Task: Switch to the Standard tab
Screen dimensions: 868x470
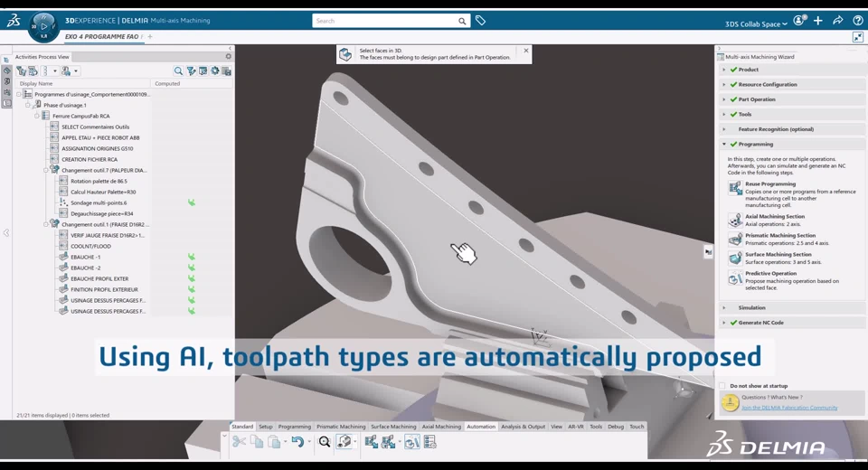Action: [242, 427]
